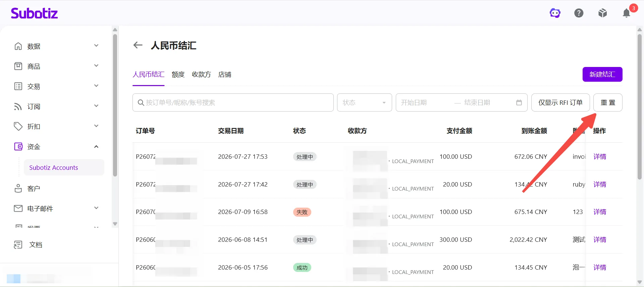Expand the 商品 menu chevron
The height and width of the screenshot is (287, 644).
[x=96, y=66]
